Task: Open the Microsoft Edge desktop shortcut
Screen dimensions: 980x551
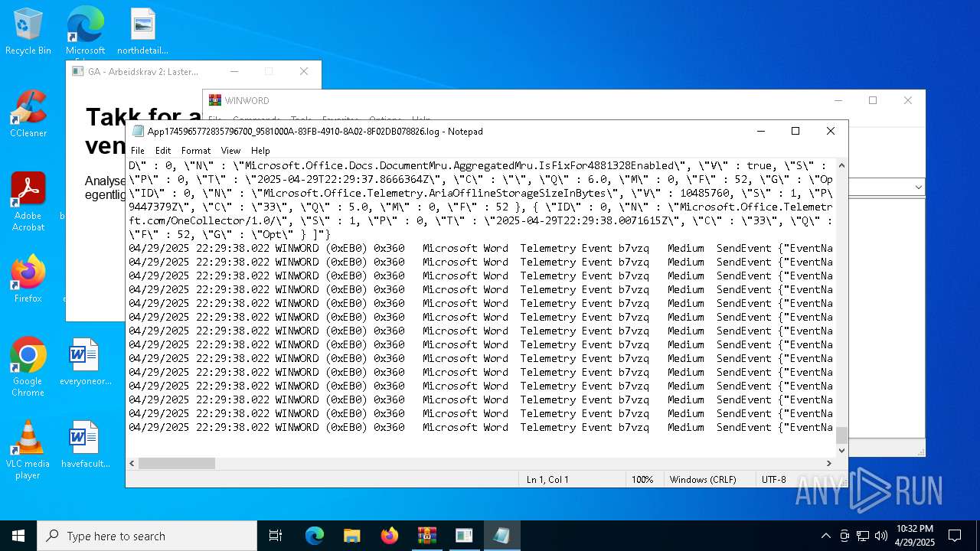Action: (x=85, y=31)
